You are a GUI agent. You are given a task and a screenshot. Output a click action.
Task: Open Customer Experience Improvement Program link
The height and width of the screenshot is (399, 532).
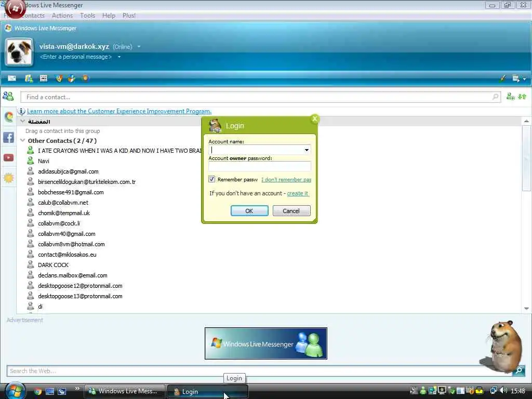119,111
